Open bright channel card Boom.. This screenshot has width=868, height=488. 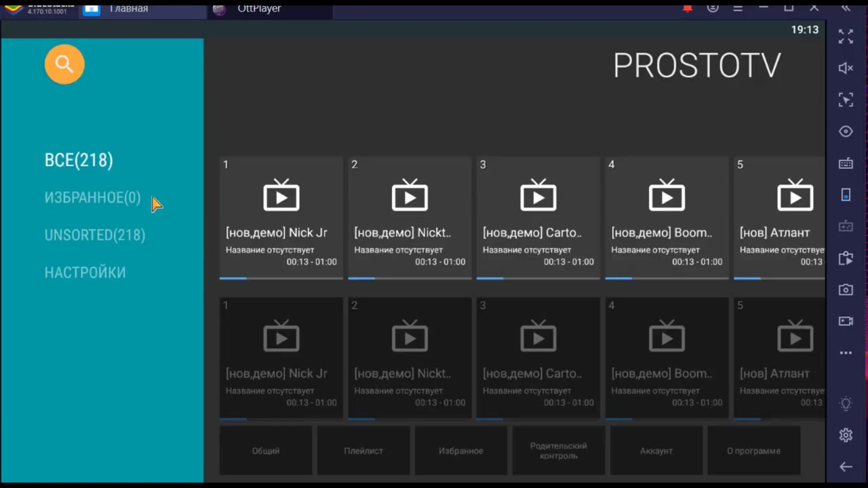[x=667, y=218]
